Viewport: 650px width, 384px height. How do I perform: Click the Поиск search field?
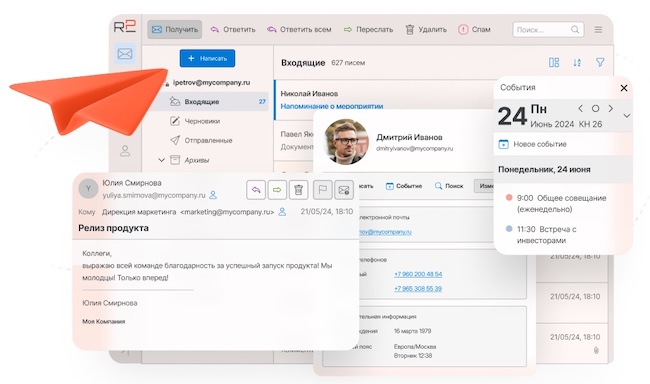click(x=548, y=29)
